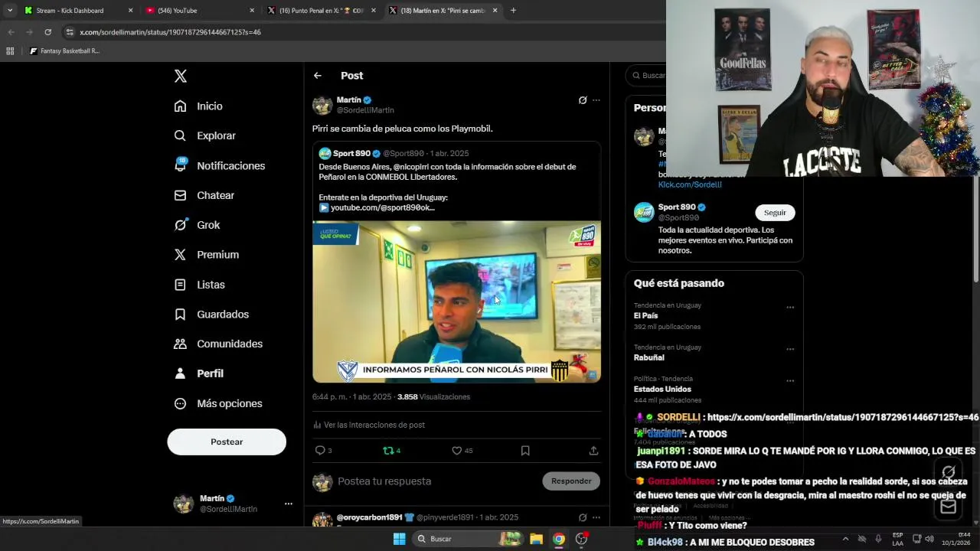980x551 pixels.
Task: Open Chrome tab search dropdown
Action: pos(10,11)
